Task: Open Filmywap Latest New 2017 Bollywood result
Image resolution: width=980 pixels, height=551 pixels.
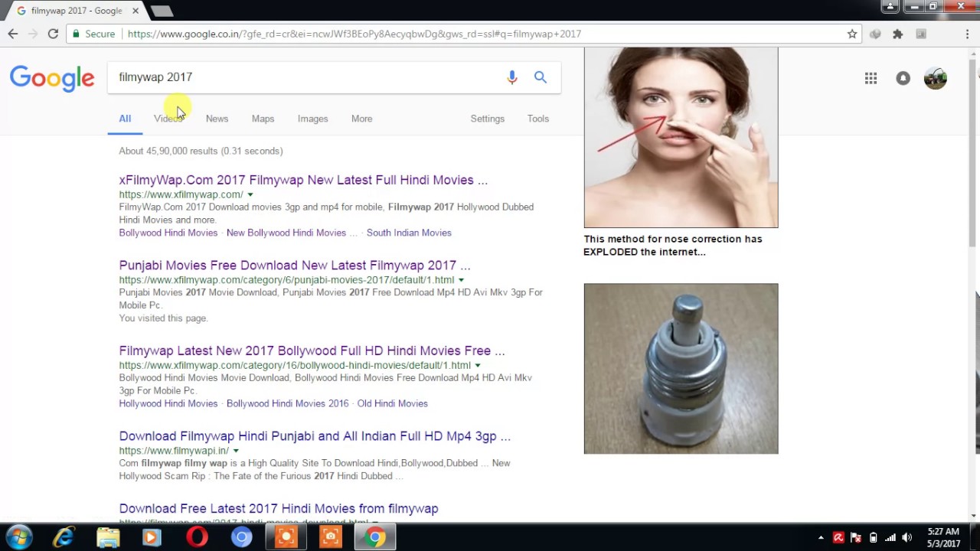Action: (x=312, y=350)
